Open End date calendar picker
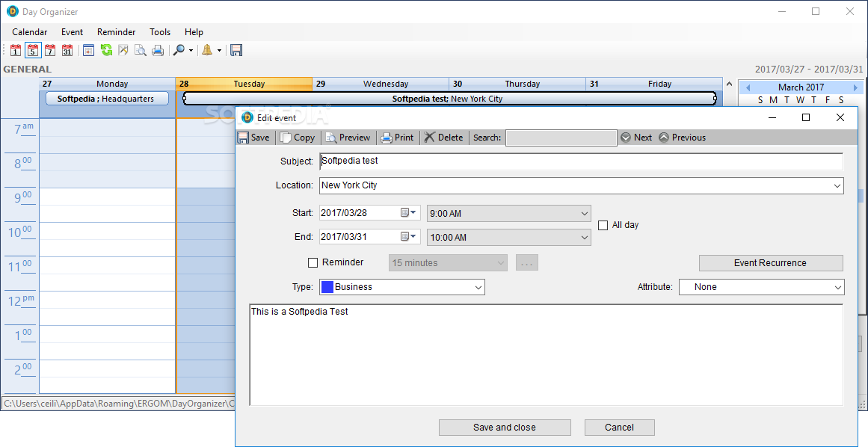 [x=408, y=236]
